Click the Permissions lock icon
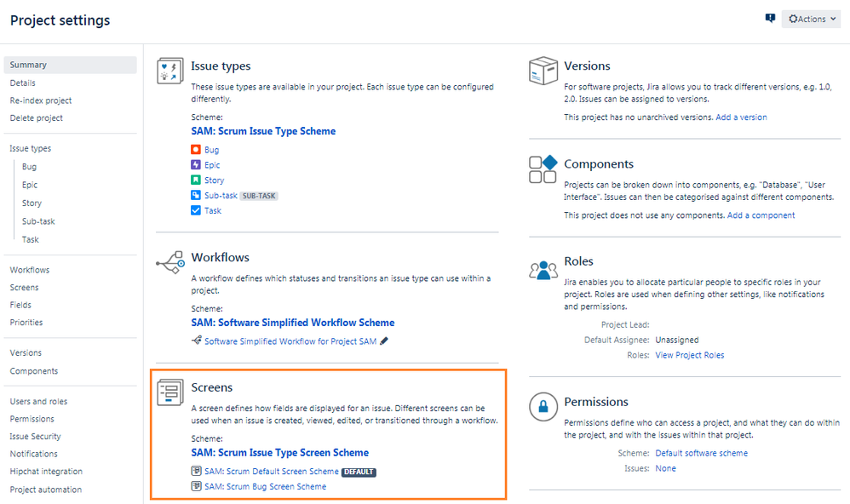 [x=543, y=406]
